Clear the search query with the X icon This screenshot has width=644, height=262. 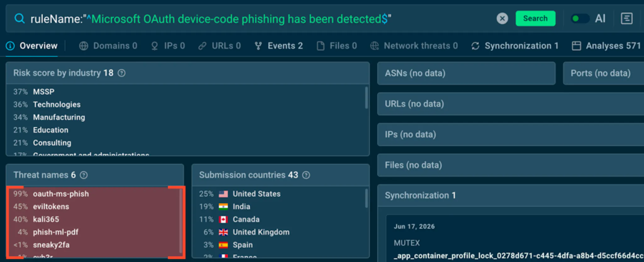[502, 19]
